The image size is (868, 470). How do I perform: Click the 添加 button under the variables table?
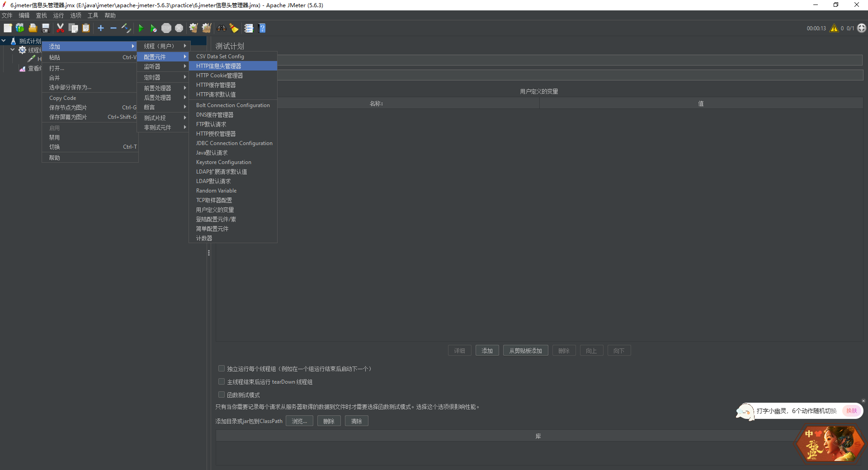click(x=487, y=351)
